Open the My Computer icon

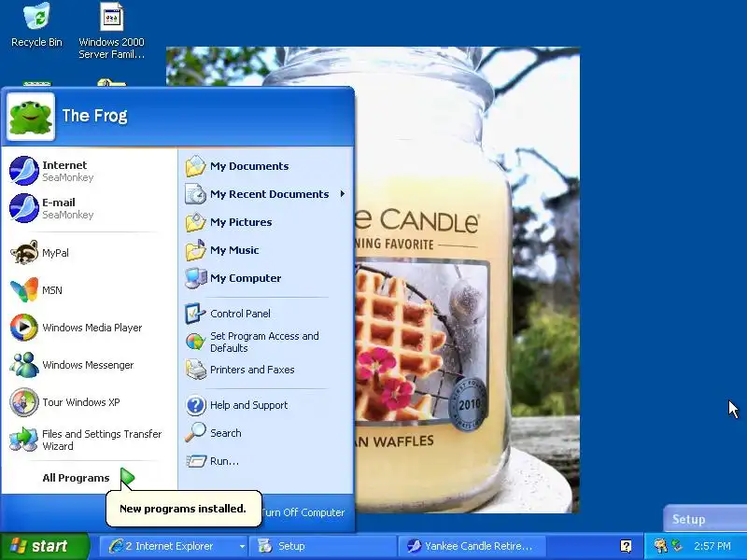click(195, 278)
